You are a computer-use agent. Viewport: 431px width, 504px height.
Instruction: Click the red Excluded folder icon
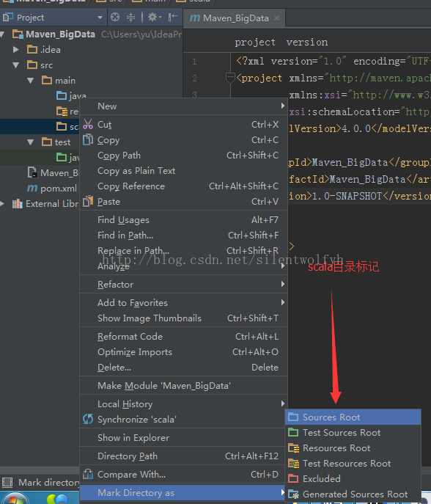tap(293, 478)
